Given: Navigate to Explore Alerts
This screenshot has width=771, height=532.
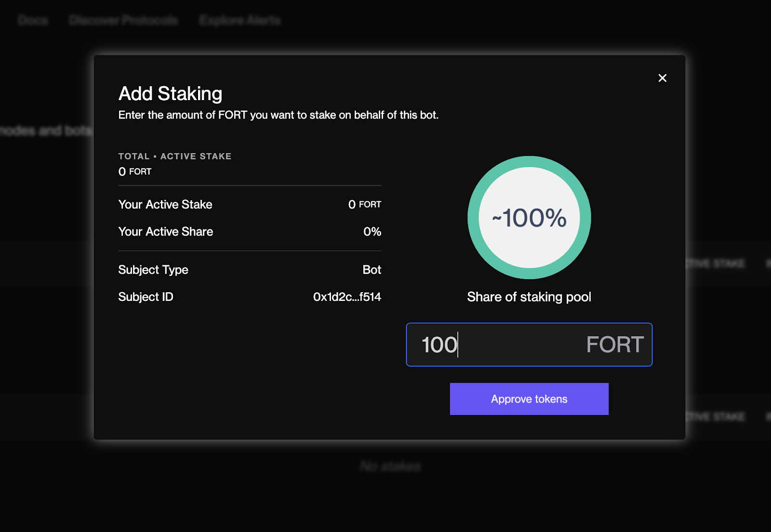Looking at the screenshot, I should pyautogui.click(x=239, y=20).
